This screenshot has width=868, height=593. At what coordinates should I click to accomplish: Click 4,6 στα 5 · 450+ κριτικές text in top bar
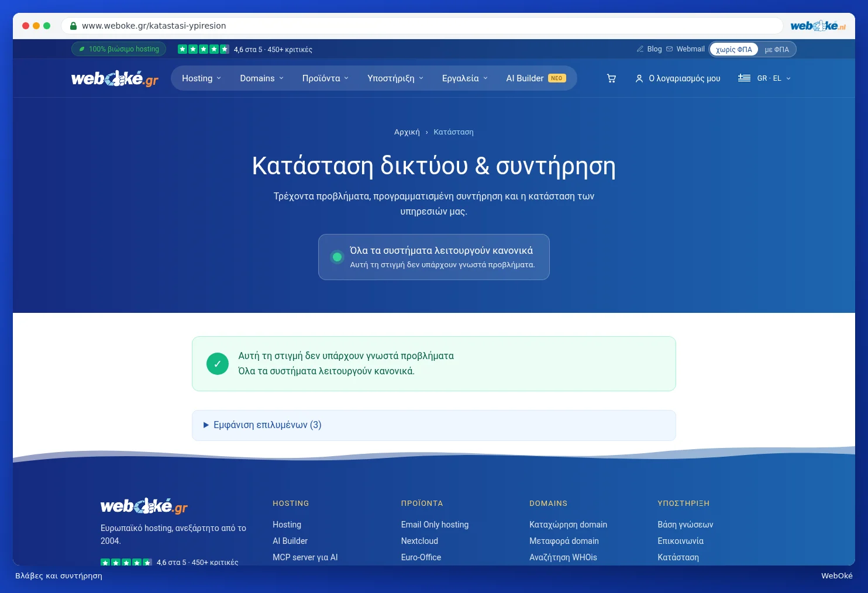[273, 50]
